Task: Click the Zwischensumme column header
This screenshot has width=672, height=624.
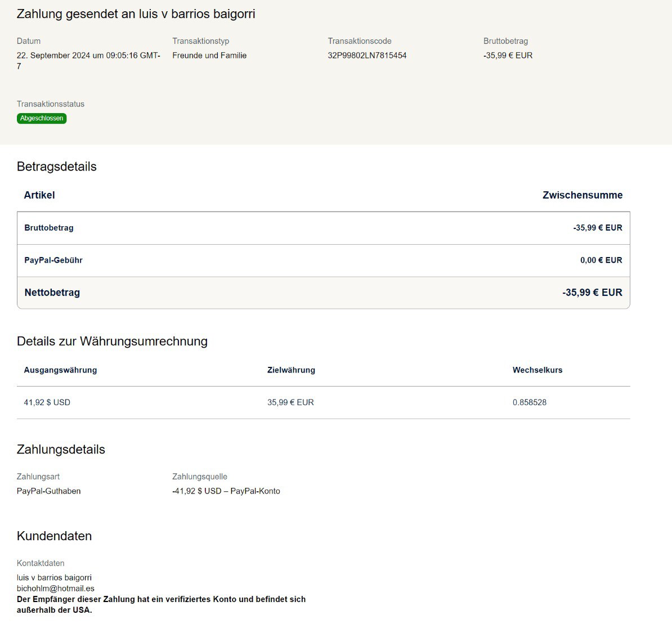Action: click(582, 195)
